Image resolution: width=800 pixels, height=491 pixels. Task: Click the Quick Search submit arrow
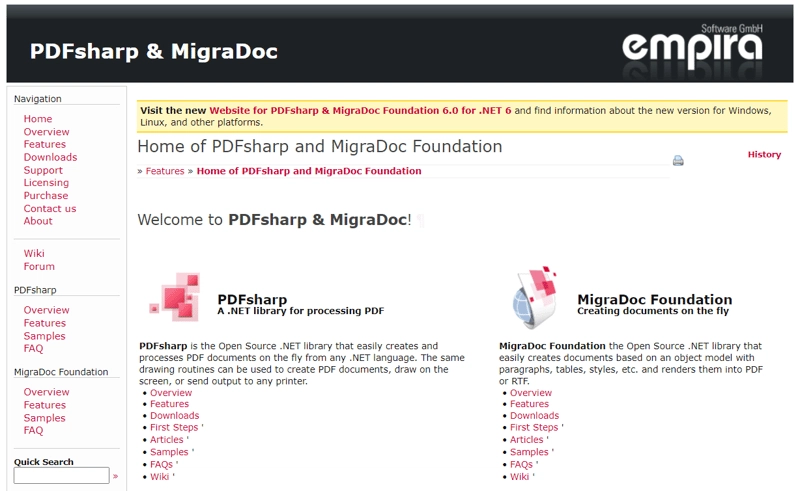coord(116,476)
